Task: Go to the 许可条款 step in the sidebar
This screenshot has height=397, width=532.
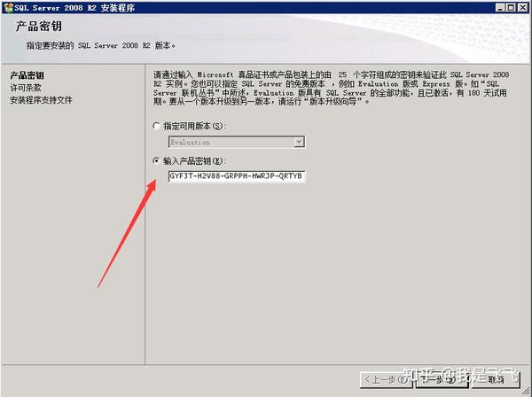Action: 26,88
